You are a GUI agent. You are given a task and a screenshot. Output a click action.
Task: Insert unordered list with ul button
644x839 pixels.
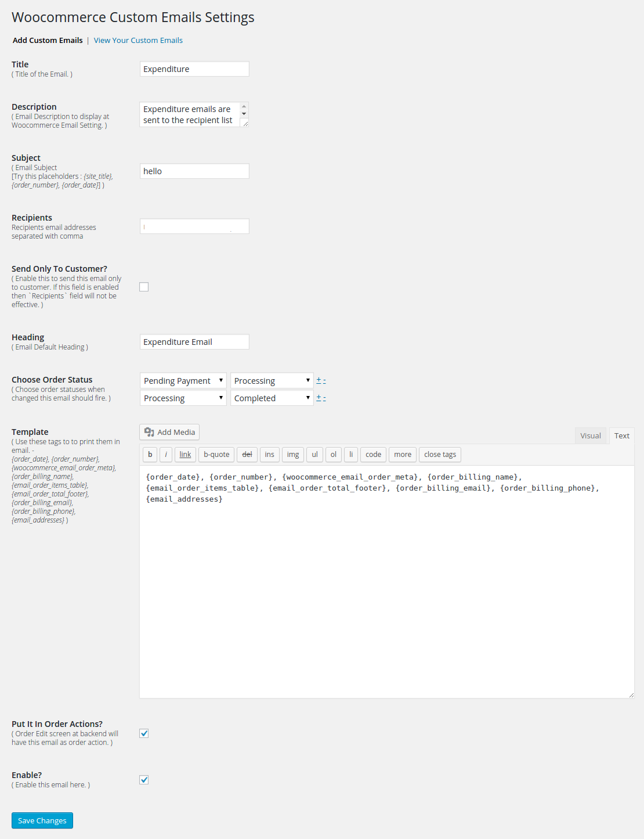(x=314, y=455)
